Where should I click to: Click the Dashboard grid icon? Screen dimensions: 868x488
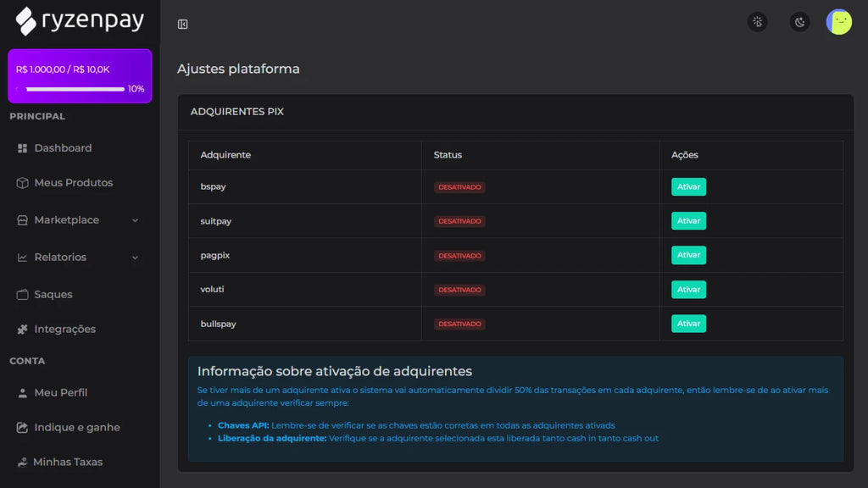[x=23, y=148]
